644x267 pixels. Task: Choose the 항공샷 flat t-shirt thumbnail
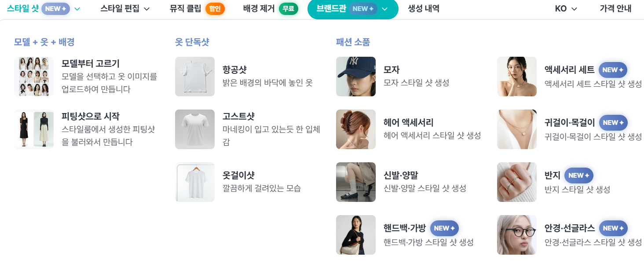(195, 77)
